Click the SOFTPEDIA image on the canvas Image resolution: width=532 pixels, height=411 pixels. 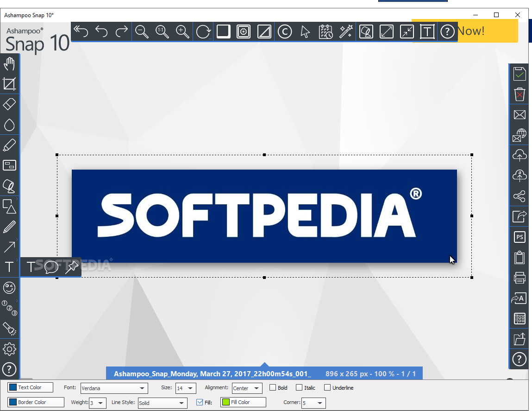(264, 216)
